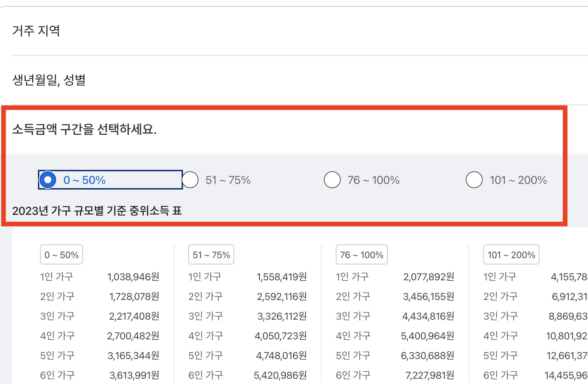This screenshot has height=384, width=588.
Task: Click the 101 ~ 200% column badge
Action: pos(511,254)
